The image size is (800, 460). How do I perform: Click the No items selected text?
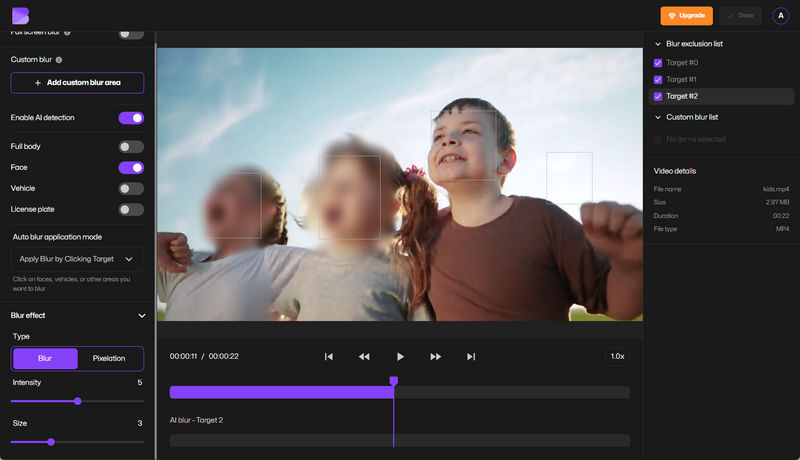point(695,139)
